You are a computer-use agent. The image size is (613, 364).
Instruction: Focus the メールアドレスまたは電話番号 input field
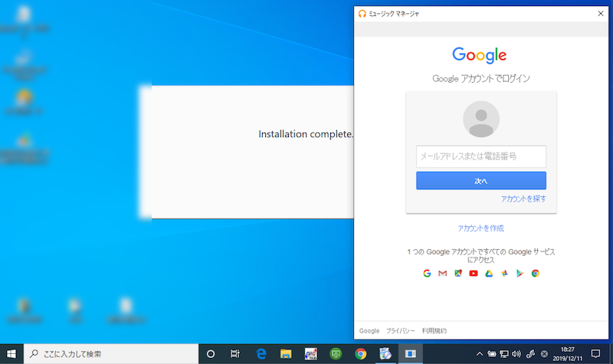(x=480, y=156)
